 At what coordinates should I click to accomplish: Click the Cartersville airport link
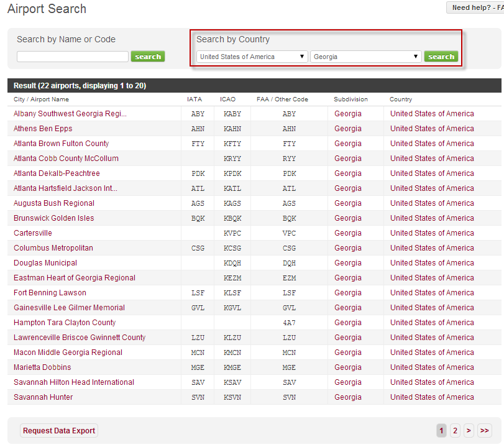coord(33,233)
